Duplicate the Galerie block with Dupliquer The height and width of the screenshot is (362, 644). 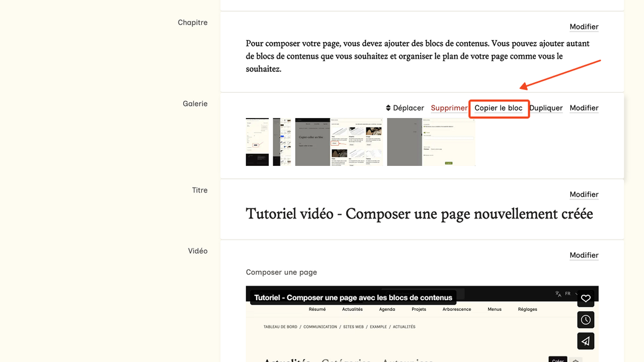(546, 108)
